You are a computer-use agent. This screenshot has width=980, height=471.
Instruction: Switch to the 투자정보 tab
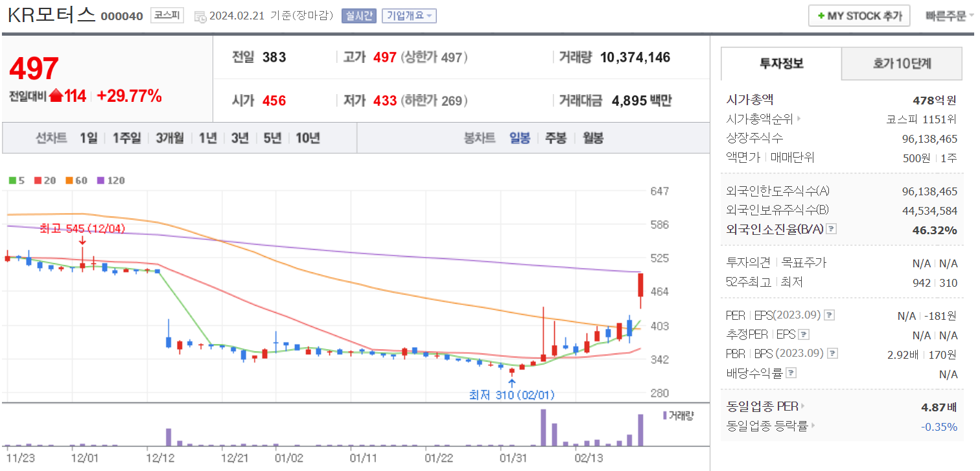[781, 64]
